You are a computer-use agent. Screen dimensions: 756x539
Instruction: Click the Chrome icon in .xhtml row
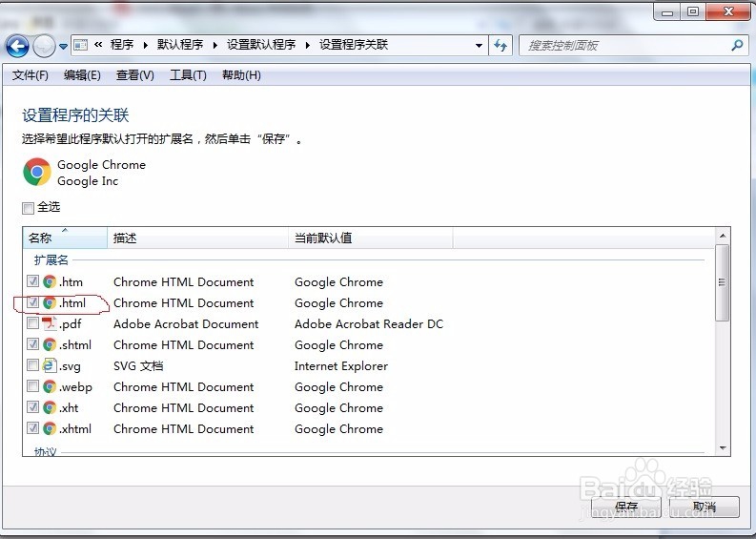pyautogui.click(x=50, y=428)
